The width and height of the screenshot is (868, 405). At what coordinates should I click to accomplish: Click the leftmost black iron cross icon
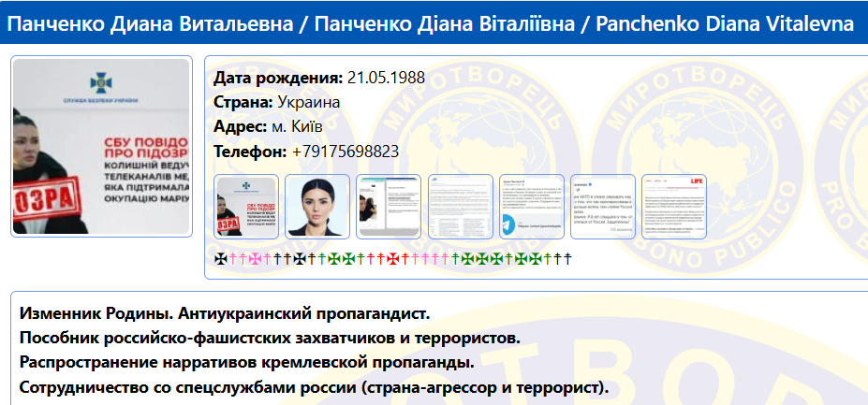(x=220, y=258)
